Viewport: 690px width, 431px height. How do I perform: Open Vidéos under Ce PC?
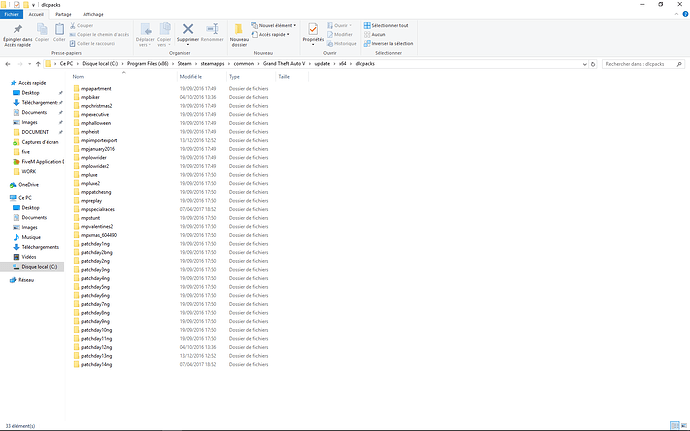tap(29, 257)
